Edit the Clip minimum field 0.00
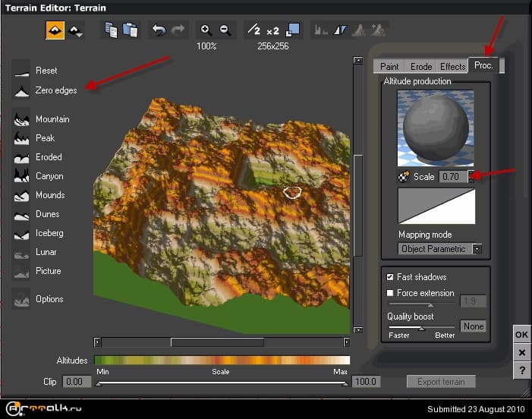Screen dimensions: 532x419 click(77, 382)
